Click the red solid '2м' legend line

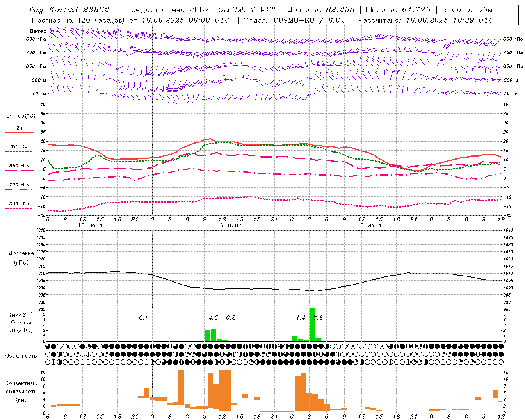[19, 132]
